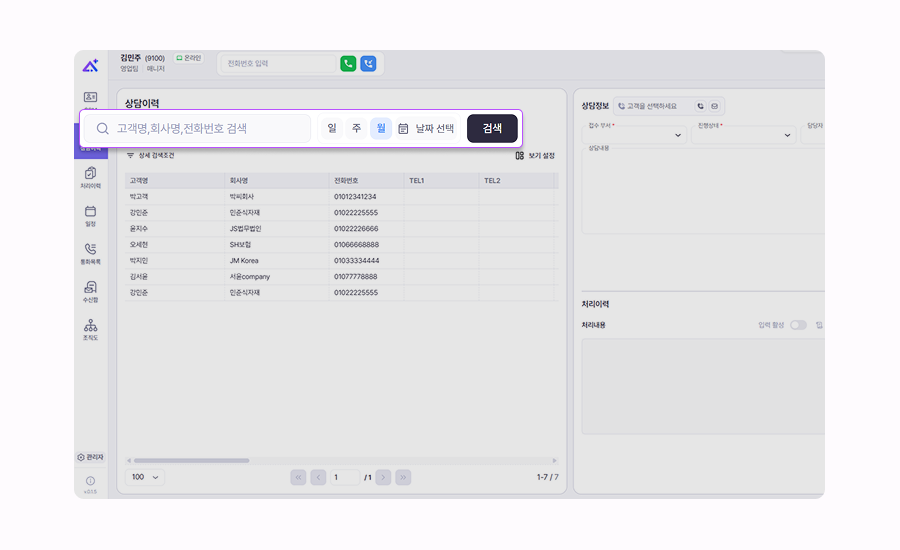Select the 일 day period filter
This screenshot has height=550, width=900.
coord(332,129)
